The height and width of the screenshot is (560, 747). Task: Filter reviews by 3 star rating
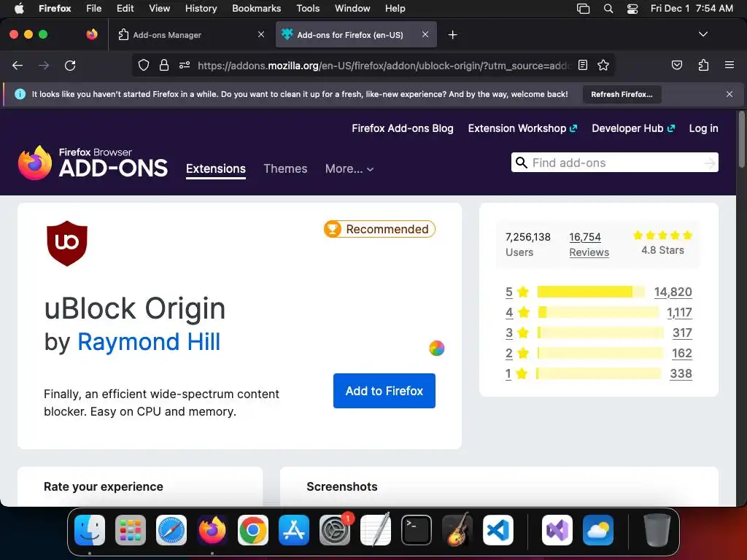click(x=517, y=332)
